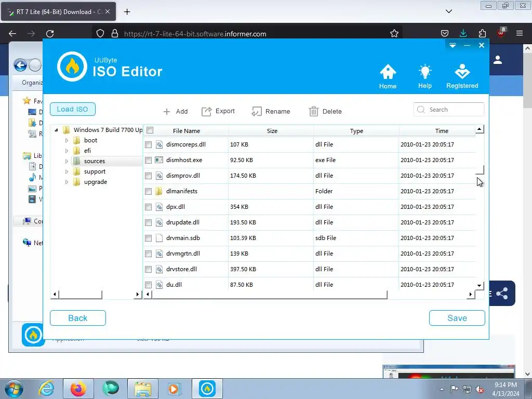Screen dimensions: 532x399
Task: Expand the boot folder tree node
Action: coord(67,140)
